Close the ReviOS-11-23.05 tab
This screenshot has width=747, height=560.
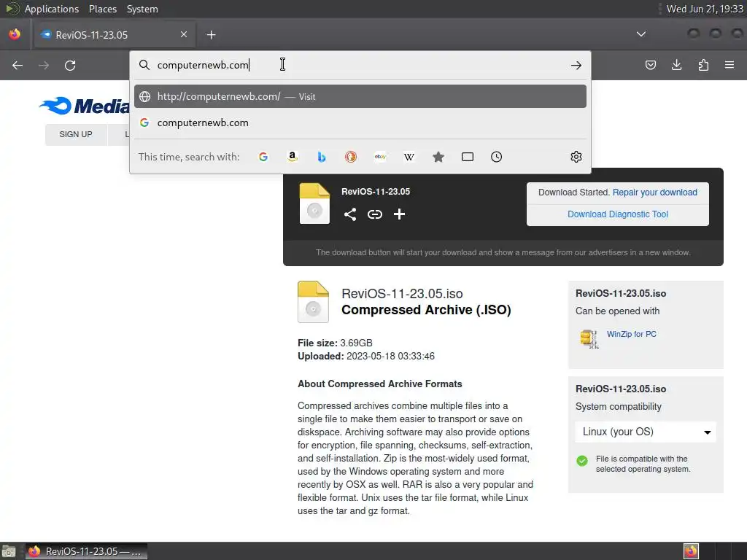(184, 34)
